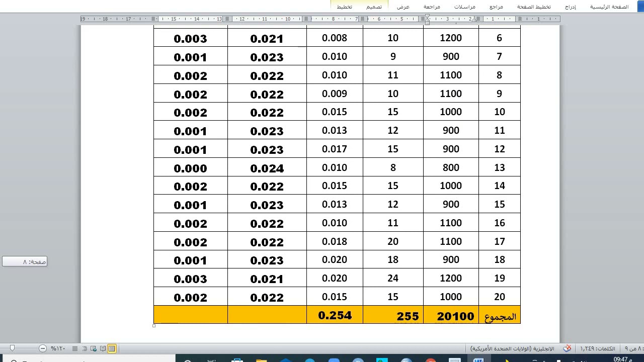
Task: Open the عرض (View) ribbon tab
Action: click(x=403, y=7)
